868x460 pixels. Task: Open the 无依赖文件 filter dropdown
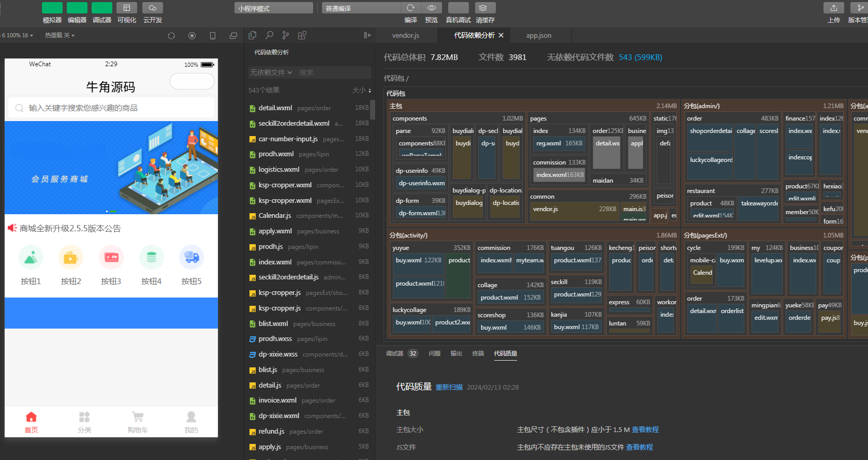271,72
